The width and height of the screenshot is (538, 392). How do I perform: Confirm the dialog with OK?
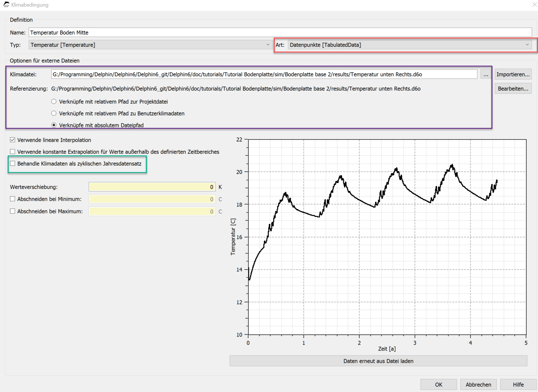438,385
